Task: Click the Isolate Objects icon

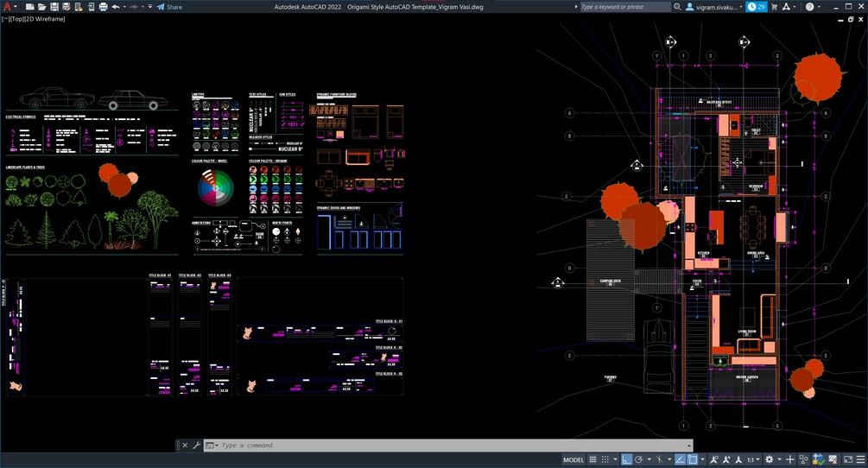Action: pos(804,459)
